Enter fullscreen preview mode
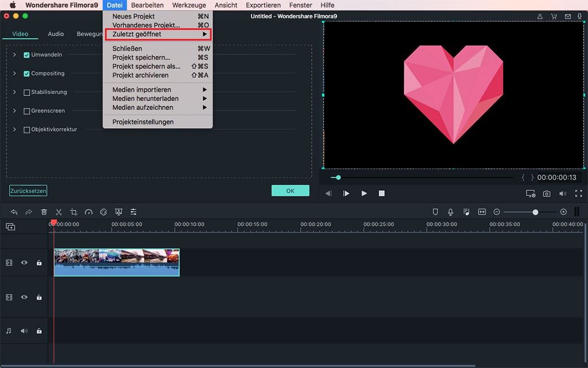This screenshot has height=368, width=588. point(578,194)
